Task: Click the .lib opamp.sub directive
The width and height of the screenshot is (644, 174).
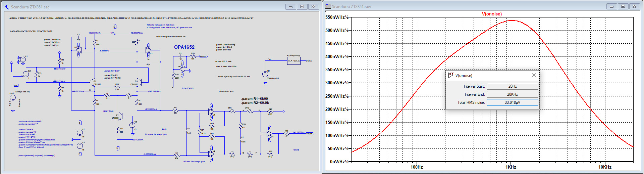Action: click(226, 91)
